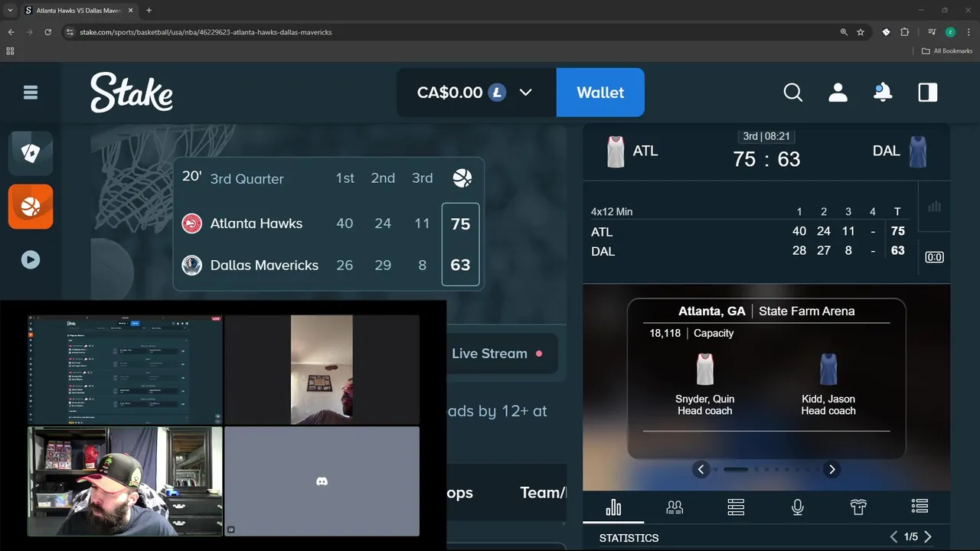Click the Stake logo

pyautogui.click(x=132, y=93)
